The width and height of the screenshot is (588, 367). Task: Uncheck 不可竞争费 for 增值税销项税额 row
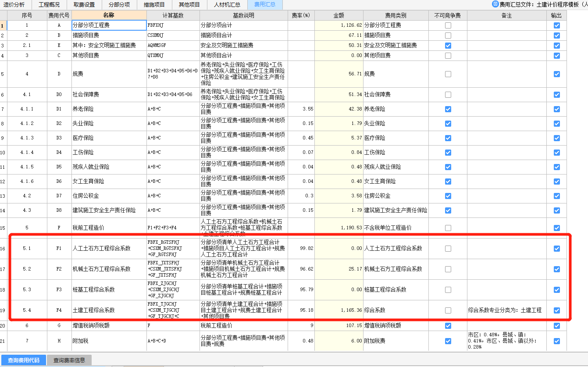pos(448,326)
